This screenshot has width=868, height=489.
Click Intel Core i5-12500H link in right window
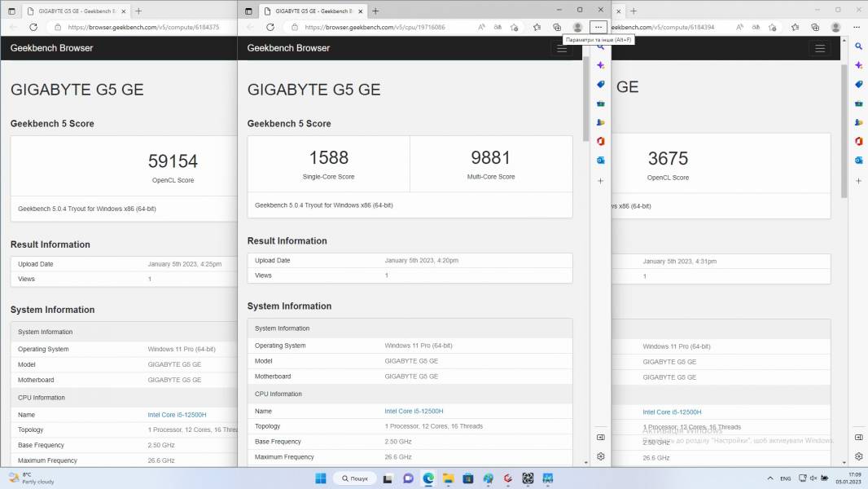pos(672,412)
